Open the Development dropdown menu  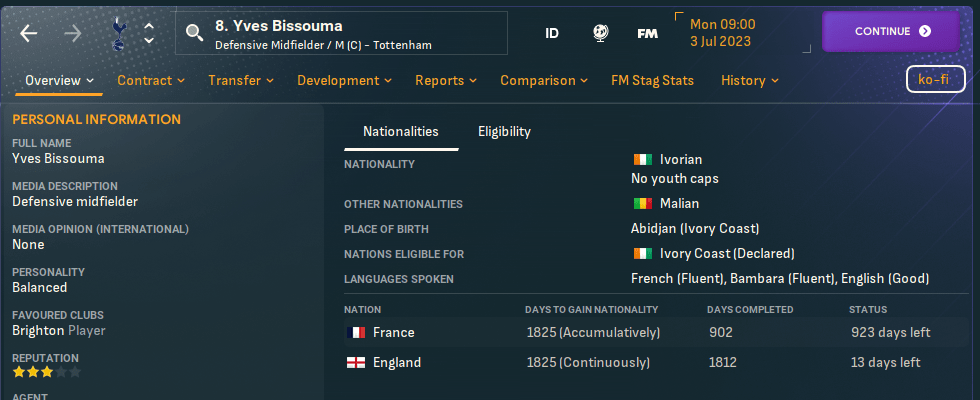[x=345, y=80]
